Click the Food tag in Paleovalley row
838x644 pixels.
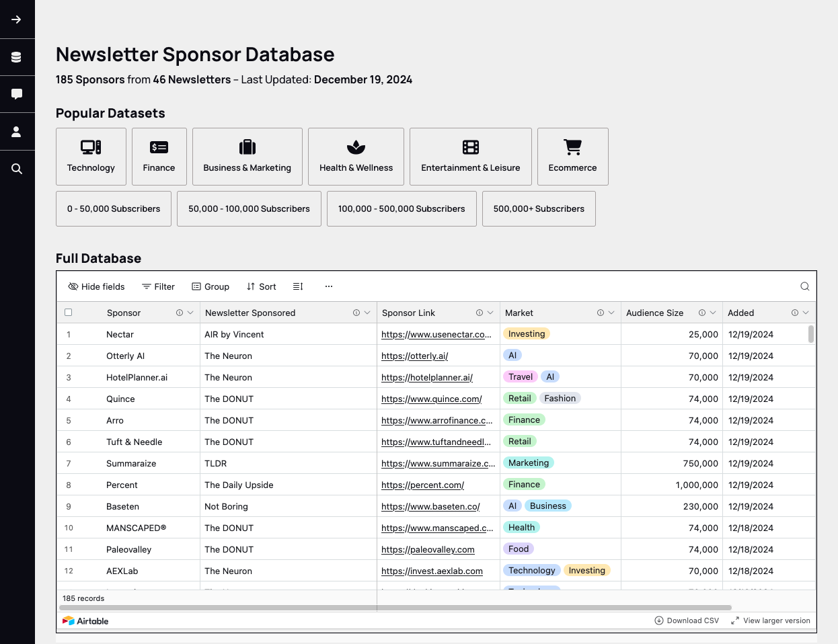pos(519,549)
